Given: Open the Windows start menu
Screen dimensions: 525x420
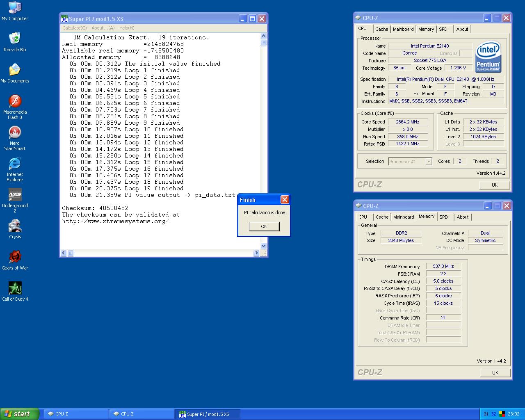Looking at the screenshot, I should [x=20, y=414].
